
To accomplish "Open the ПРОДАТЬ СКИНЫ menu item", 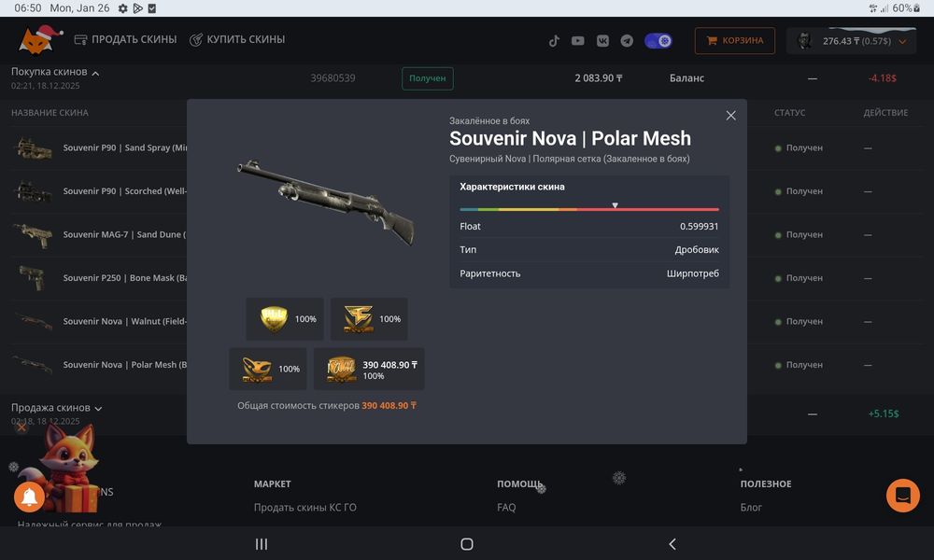I will (125, 39).
